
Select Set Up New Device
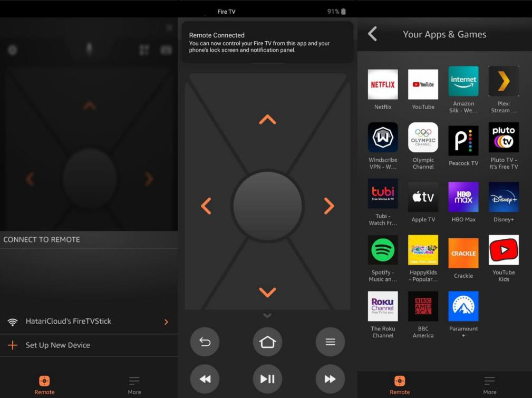89,345
